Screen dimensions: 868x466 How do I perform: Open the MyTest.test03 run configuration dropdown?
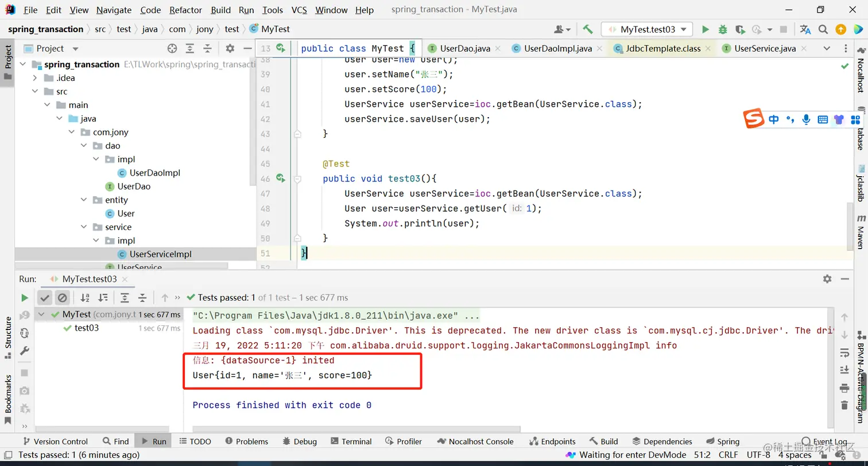(x=647, y=29)
